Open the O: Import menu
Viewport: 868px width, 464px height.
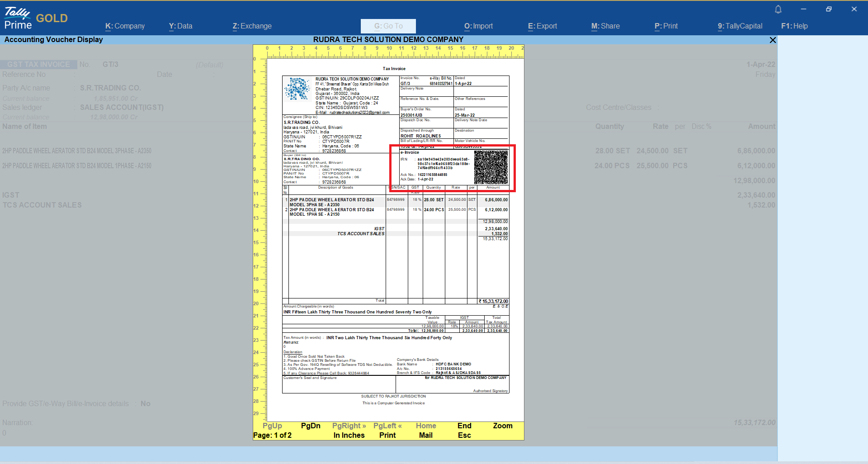pos(478,26)
